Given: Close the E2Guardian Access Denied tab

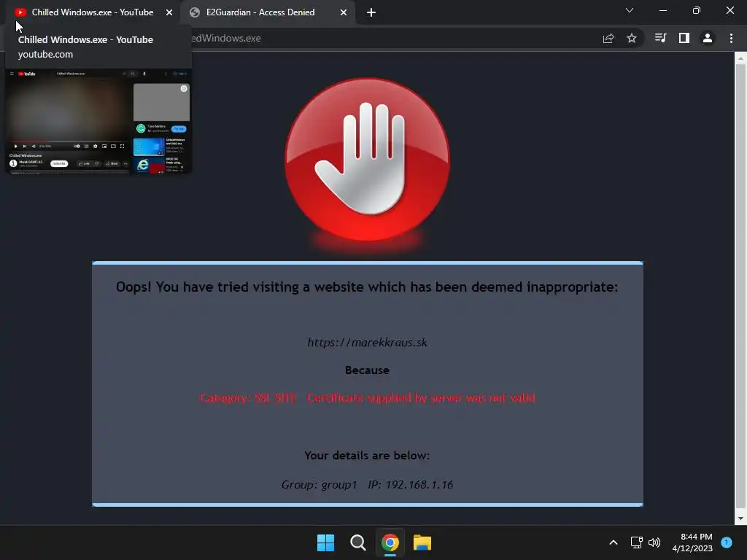Looking at the screenshot, I should 344,12.
